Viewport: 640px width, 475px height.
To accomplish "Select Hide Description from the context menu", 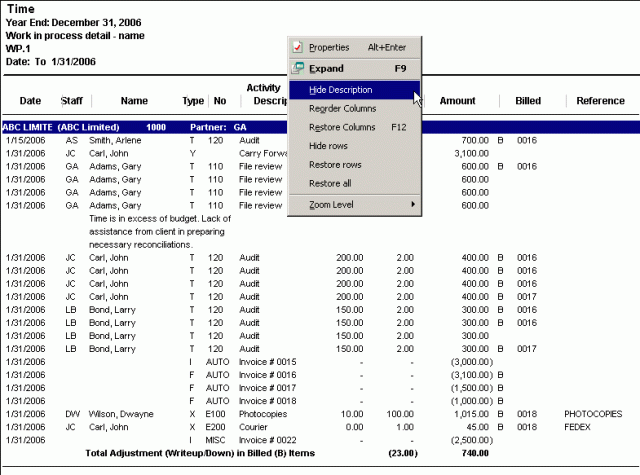I will (x=341, y=90).
